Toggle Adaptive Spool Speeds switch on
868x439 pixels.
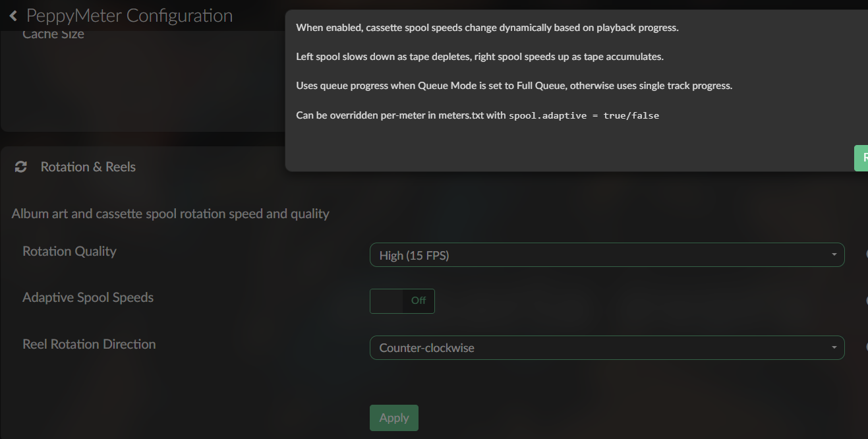[x=402, y=301]
